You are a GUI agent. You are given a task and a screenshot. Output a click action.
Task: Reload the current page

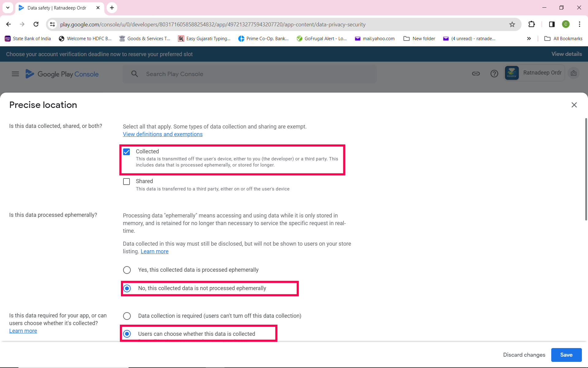36,24
